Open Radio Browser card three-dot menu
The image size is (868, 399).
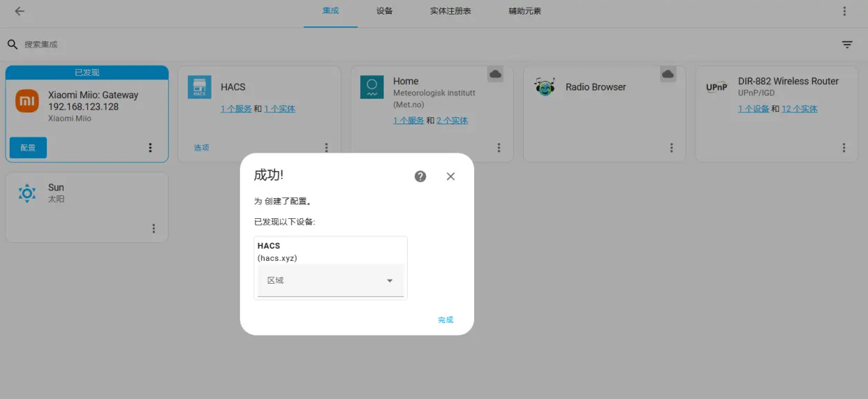point(672,148)
